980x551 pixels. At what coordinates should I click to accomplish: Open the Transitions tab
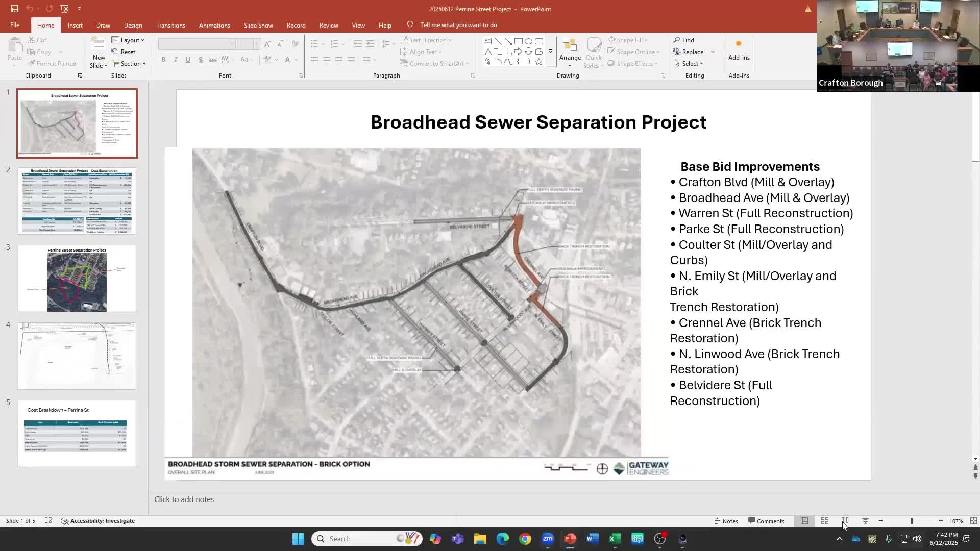[x=170, y=25]
